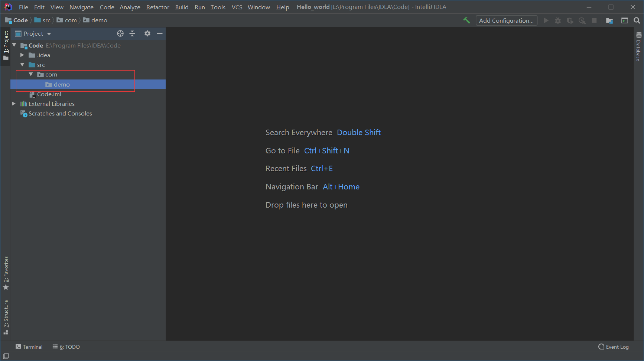Expand the .idea folder
The image size is (644, 361).
pyautogui.click(x=22, y=55)
